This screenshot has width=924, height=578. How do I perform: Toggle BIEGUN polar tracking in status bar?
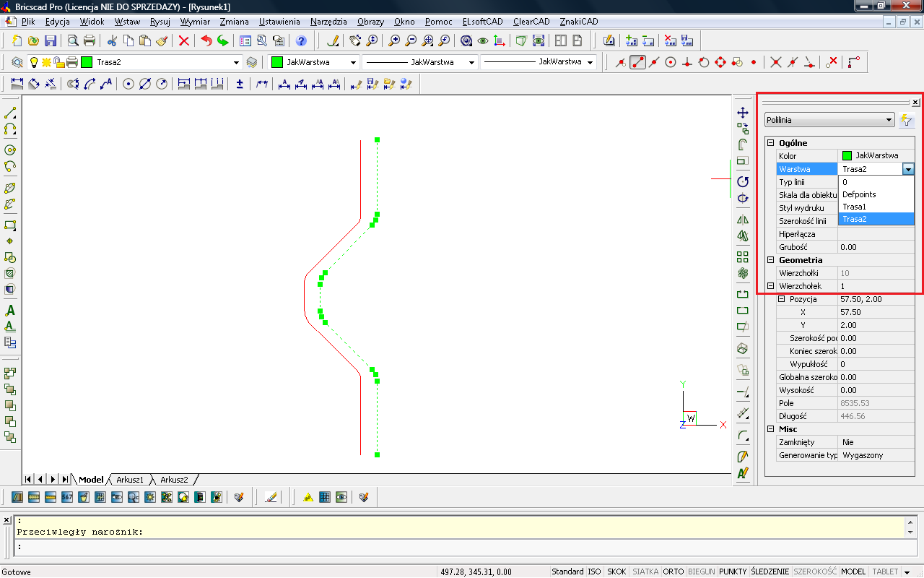tap(702, 571)
